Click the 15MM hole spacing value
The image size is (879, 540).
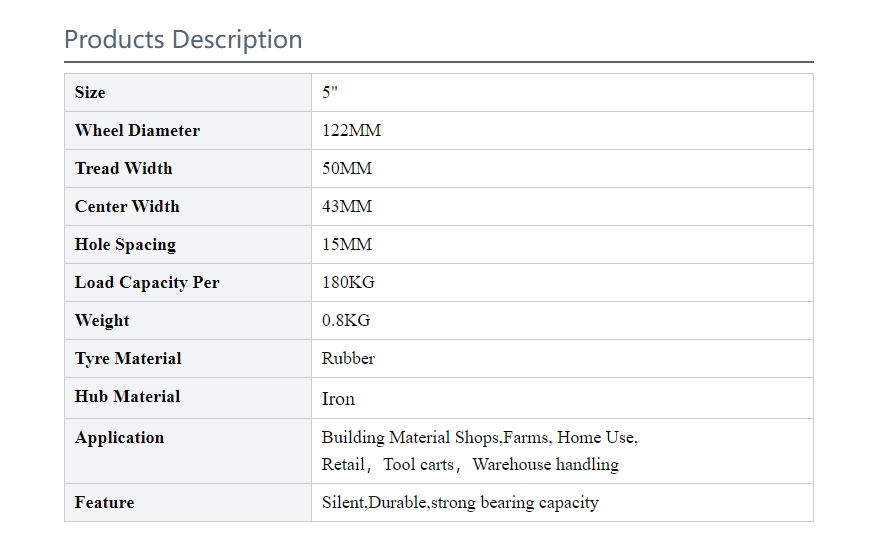pos(347,244)
